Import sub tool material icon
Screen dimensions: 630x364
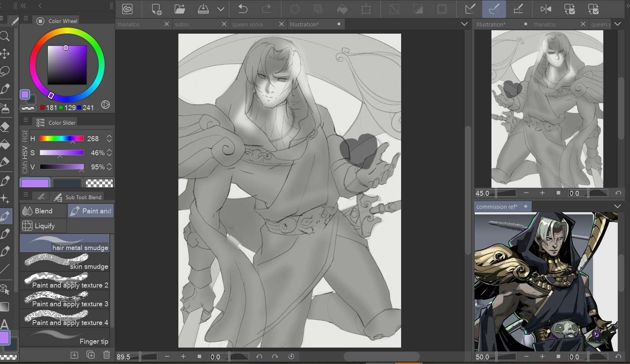pos(74,355)
